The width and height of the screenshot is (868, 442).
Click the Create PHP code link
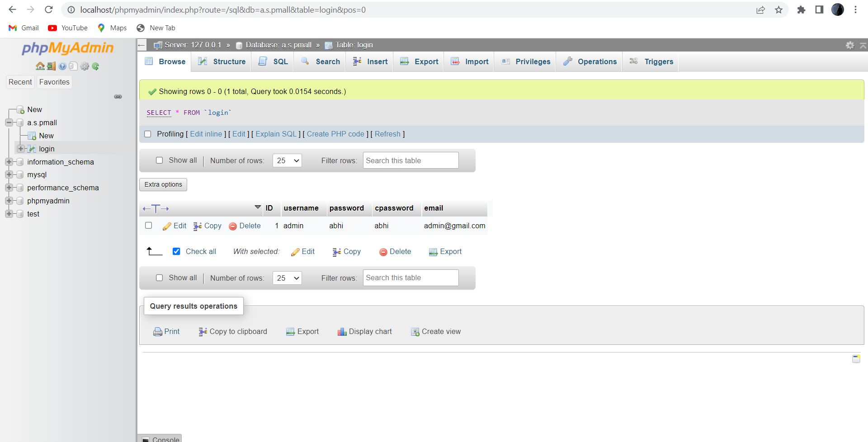(x=335, y=134)
